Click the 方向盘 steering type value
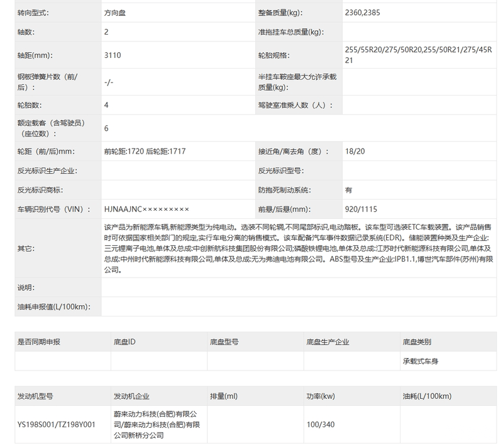 pyautogui.click(x=114, y=12)
